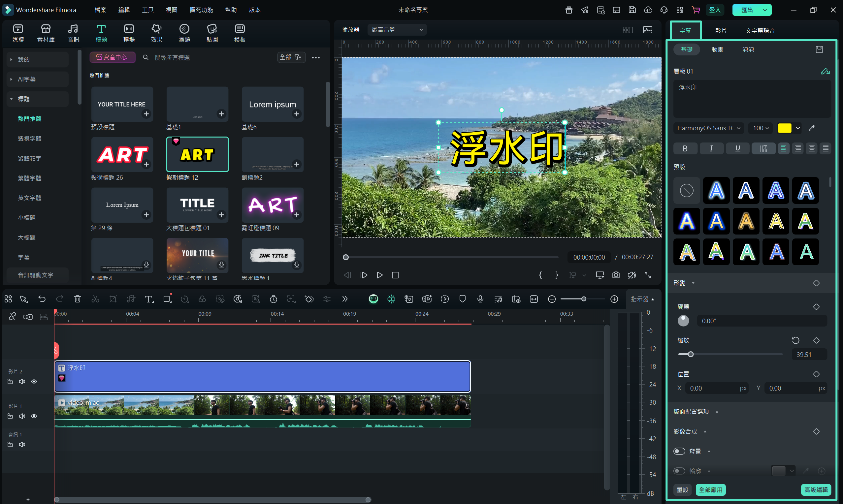Open the 轉場 transitions panel
This screenshot has width=843, height=504.
129,32
